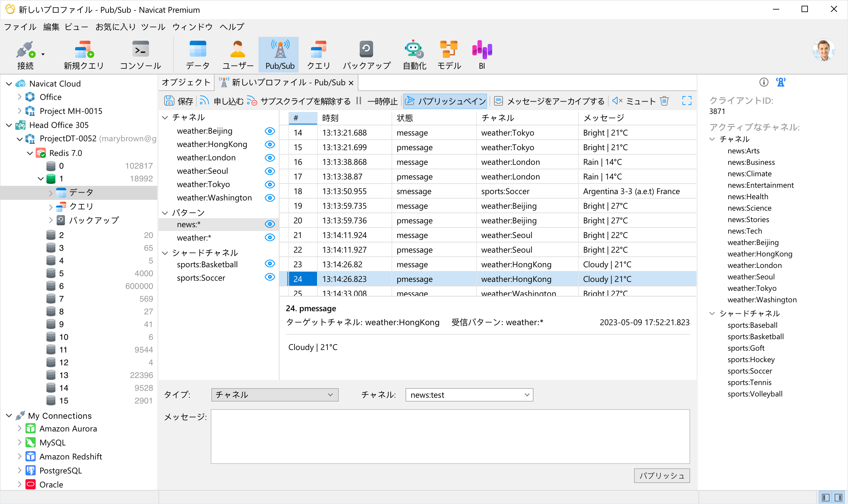
Task: Click the パブリッシュ button
Action: point(661,475)
